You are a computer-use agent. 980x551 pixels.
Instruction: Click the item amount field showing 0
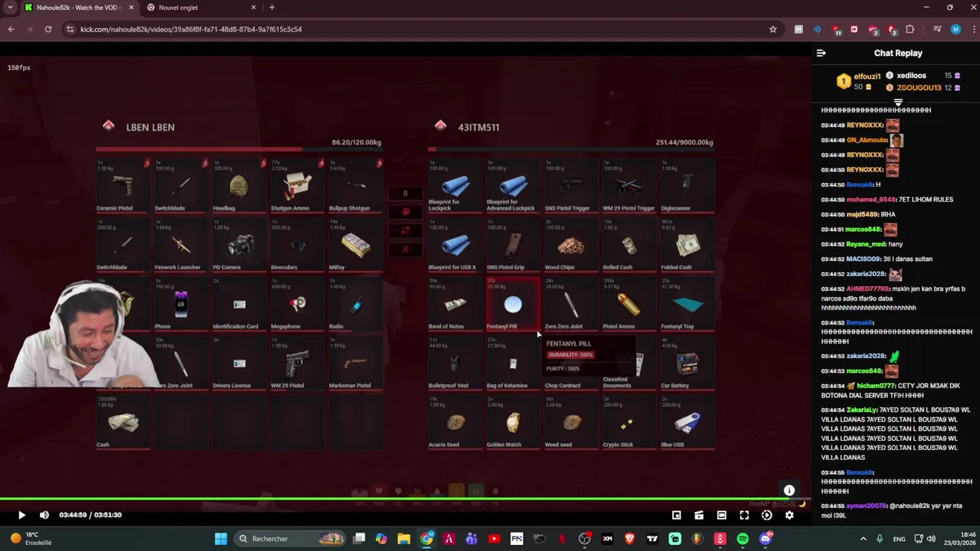[x=405, y=194]
